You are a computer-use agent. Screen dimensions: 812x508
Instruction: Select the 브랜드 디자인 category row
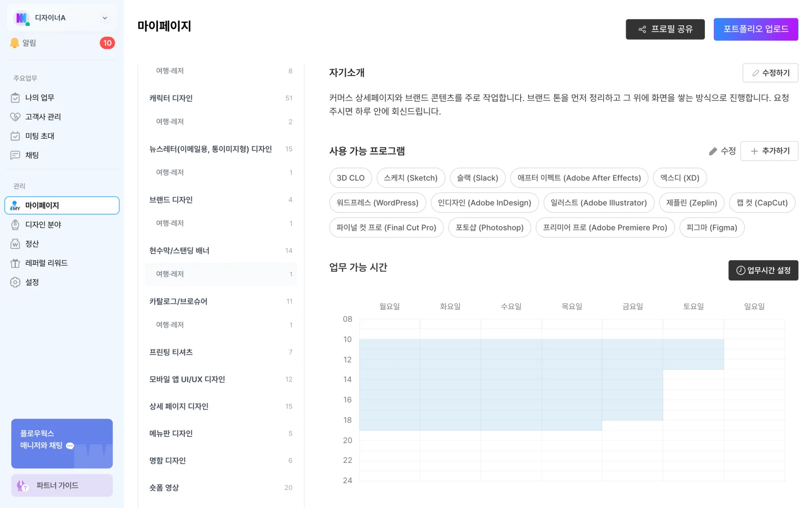click(221, 200)
